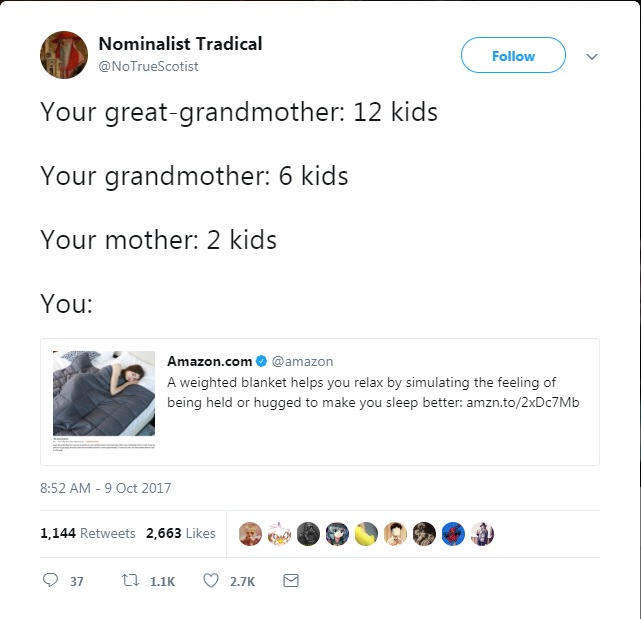641x619 pixels.
Task: Send tweet via the envelope message icon
Action: pos(291,581)
